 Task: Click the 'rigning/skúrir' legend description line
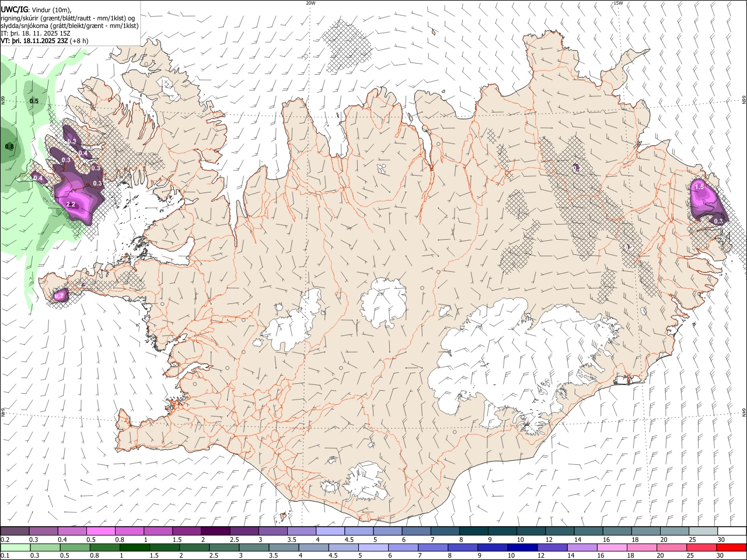[x=68, y=18]
